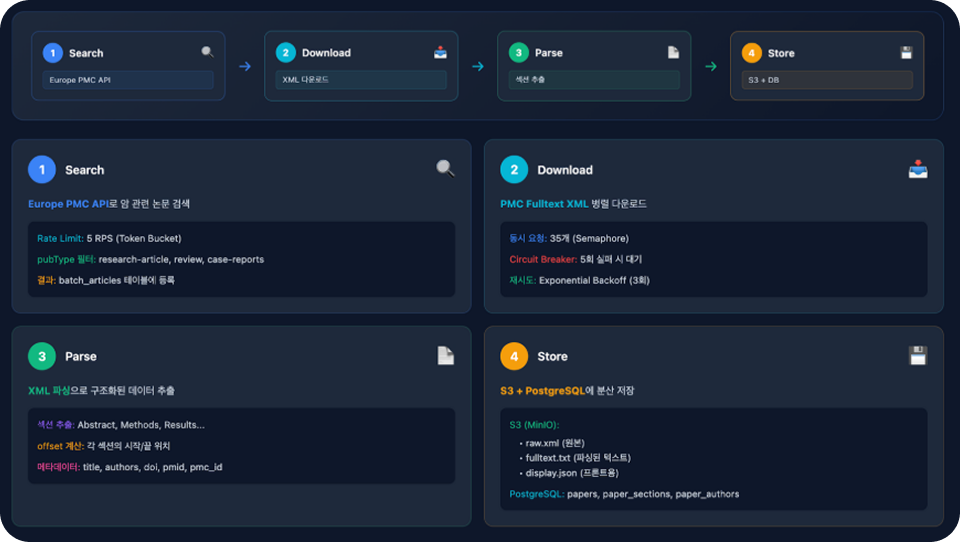Click the green arrow between Parse and Store
Viewport: 960px width, 542px height.
pos(711,67)
